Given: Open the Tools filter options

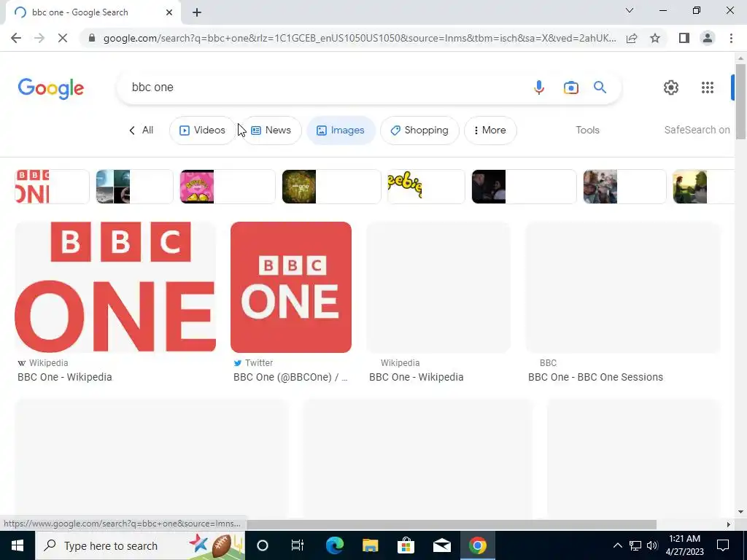Looking at the screenshot, I should 587,131.
